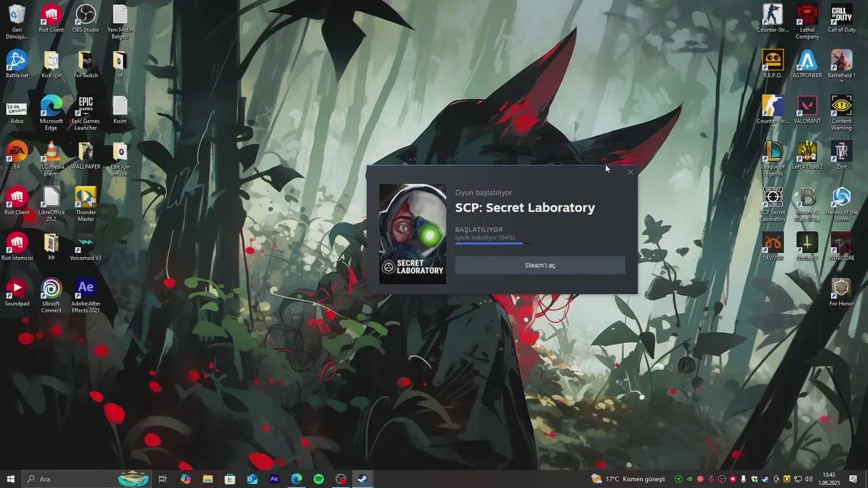The height and width of the screenshot is (488, 868).
Task: Select the VALORANT desktop icon
Action: click(807, 110)
